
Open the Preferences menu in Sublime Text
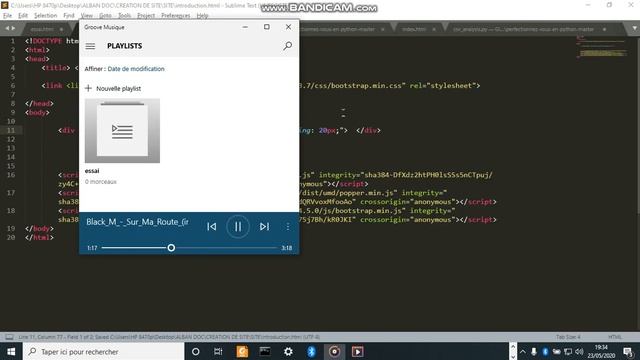coord(176,16)
